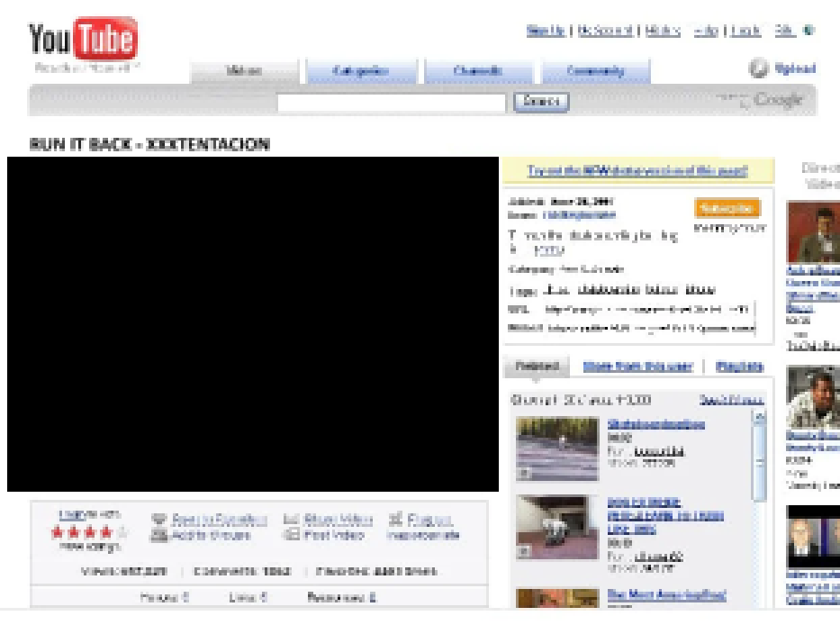Image resolution: width=840 pixels, height=634 pixels.
Task: Click the orange Subscribe button
Action: 727,208
